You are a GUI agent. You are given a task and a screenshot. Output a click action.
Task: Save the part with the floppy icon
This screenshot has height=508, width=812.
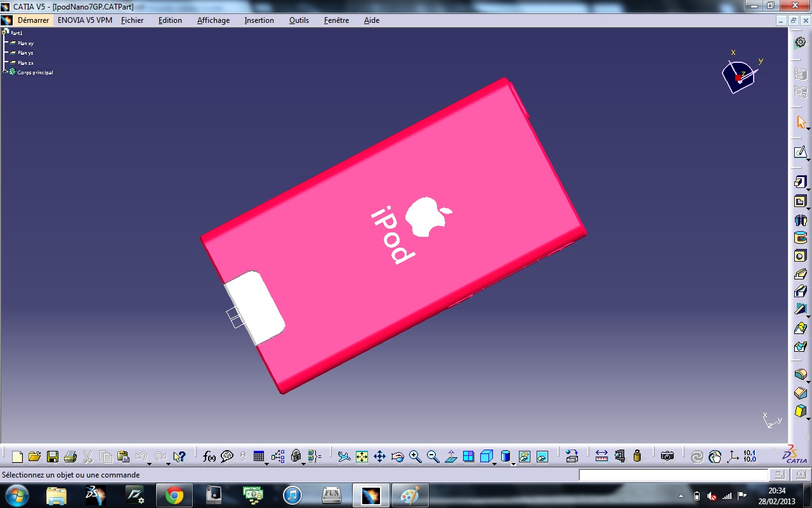[x=53, y=457]
